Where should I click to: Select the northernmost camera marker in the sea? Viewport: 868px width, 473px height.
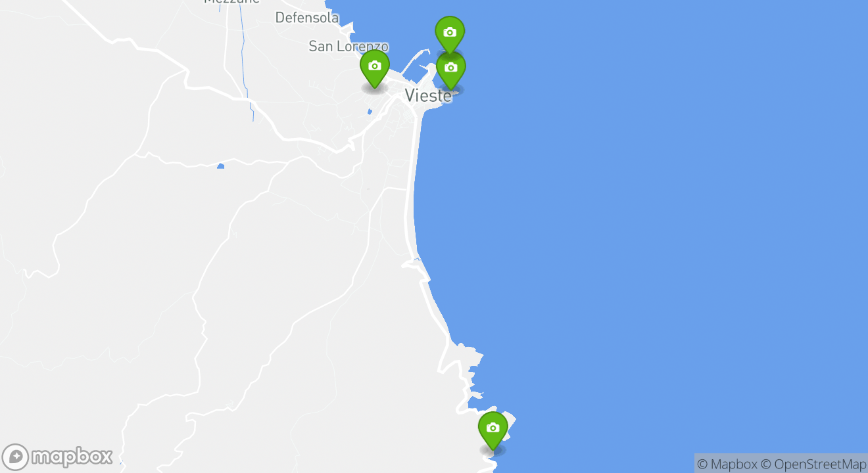450,35
